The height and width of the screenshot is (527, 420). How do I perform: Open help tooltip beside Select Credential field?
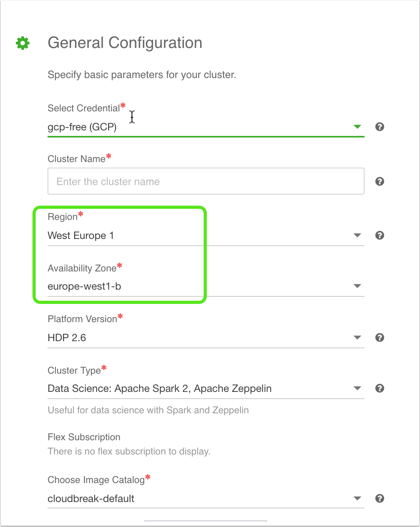tap(379, 127)
